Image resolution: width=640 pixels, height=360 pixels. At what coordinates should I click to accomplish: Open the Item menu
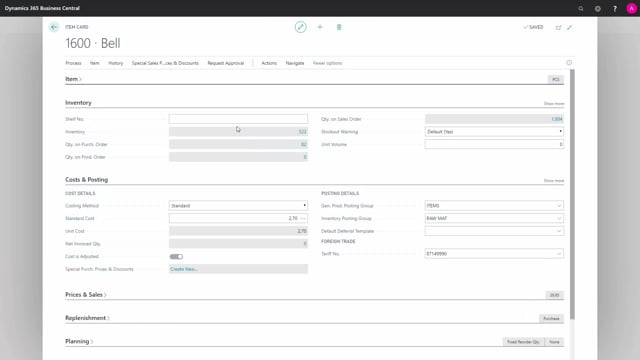click(x=95, y=63)
